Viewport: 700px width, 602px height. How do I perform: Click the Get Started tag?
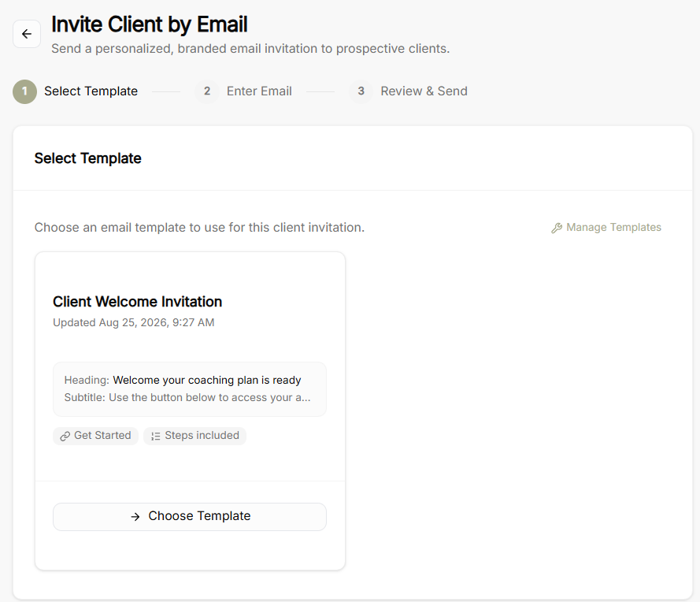coord(95,436)
